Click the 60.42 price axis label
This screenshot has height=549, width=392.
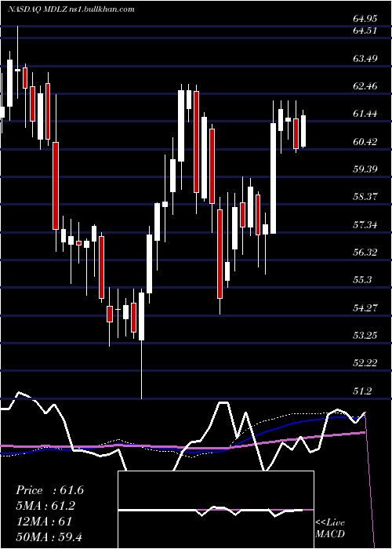[x=365, y=141]
